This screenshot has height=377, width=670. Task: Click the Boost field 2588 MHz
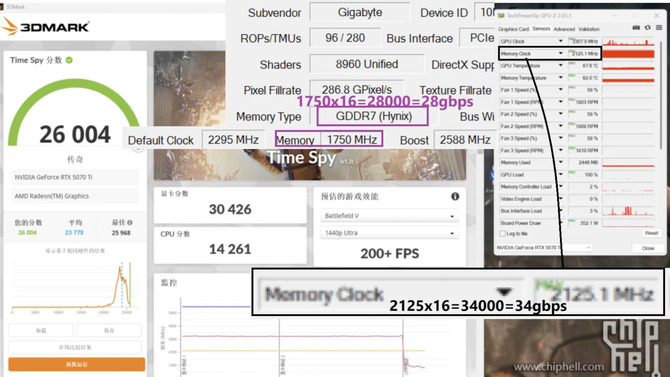tap(465, 140)
